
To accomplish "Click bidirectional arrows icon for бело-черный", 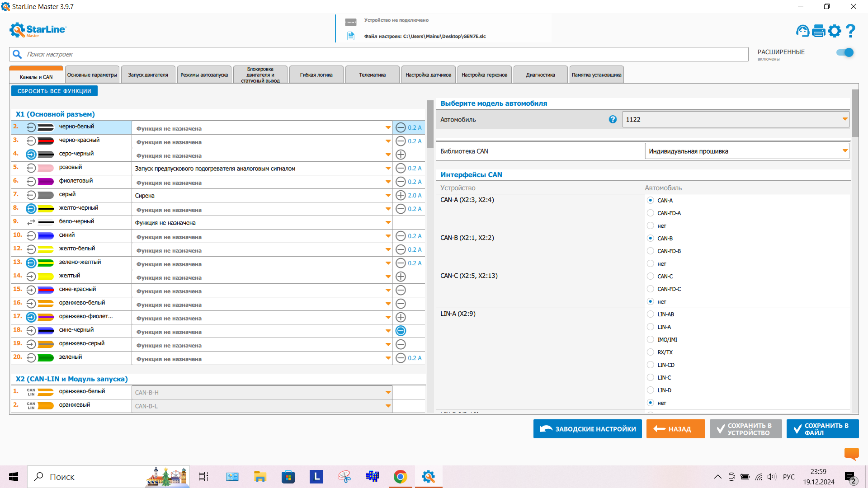I will pos(31,222).
